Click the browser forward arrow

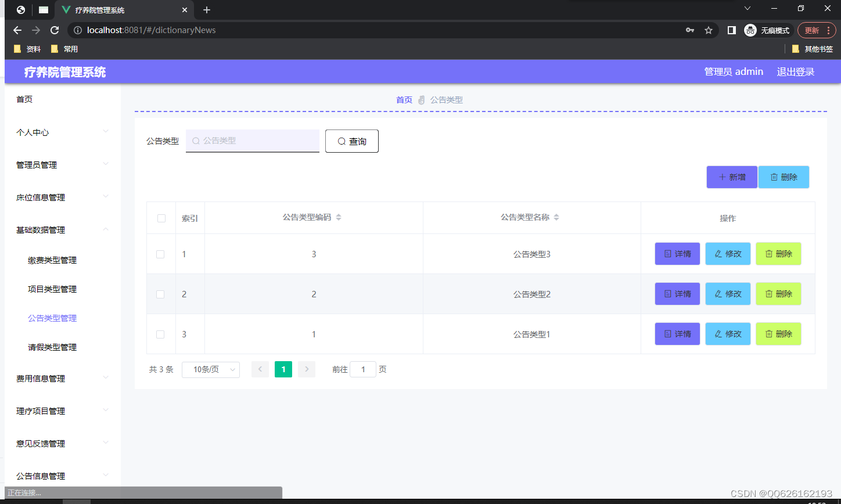point(36,30)
